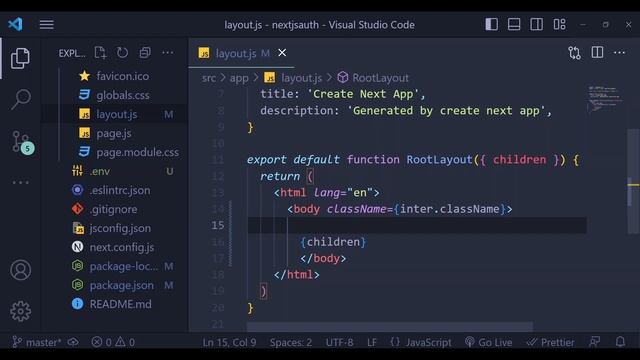Show additional views ellipsis in activity bar

20,182
